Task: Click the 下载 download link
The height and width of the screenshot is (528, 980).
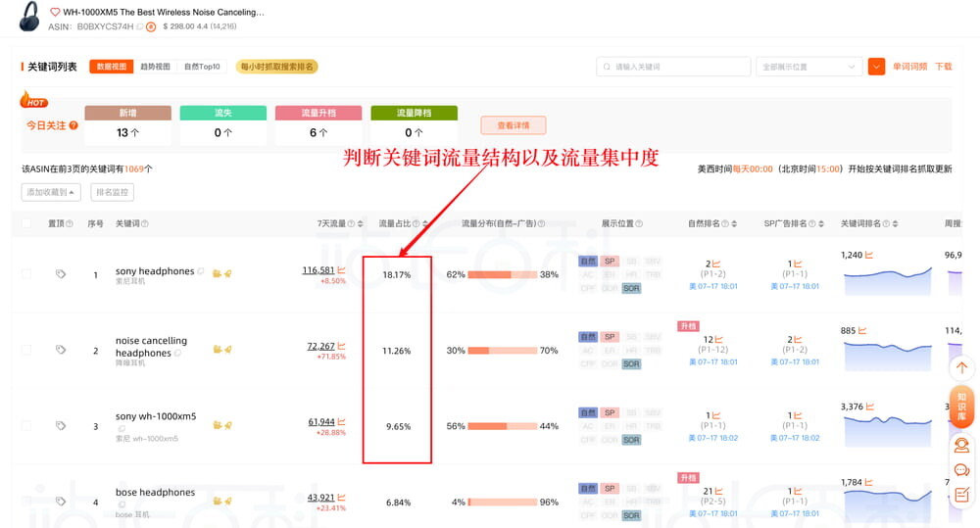Action: tap(943, 67)
